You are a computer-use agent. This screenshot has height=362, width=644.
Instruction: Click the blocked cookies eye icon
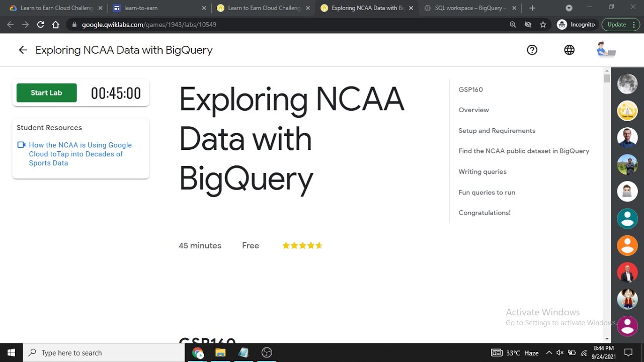[x=528, y=24]
